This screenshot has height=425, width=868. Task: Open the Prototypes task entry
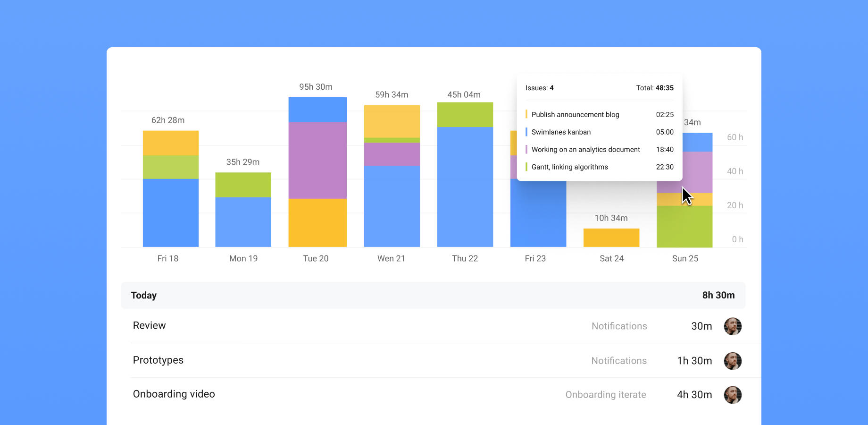click(158, 360)
